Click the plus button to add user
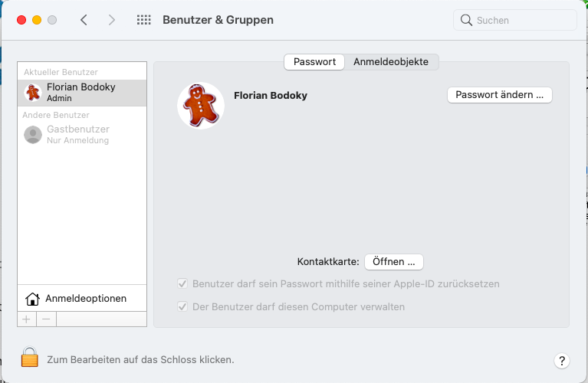588x383 pixels. click(27, 319)
